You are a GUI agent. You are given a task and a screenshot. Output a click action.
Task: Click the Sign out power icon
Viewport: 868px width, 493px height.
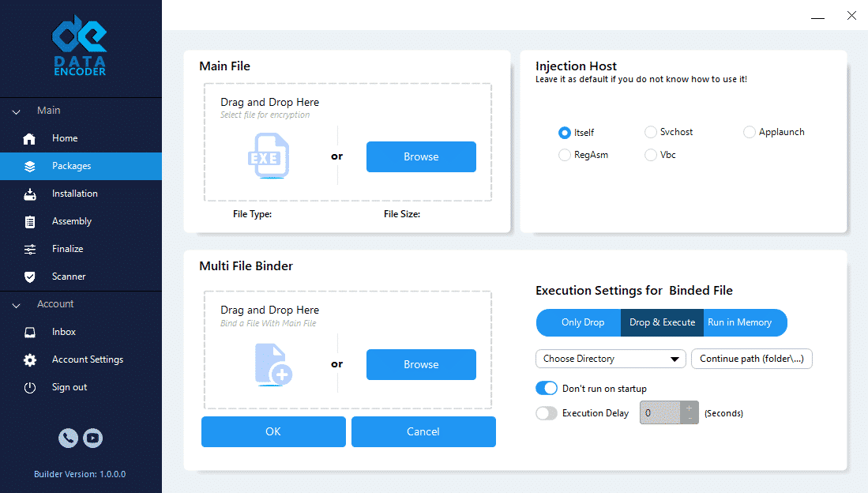pos(30,388)
